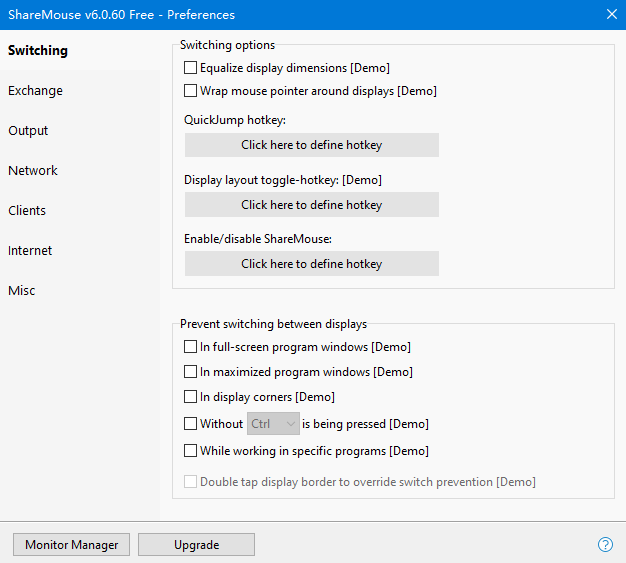626x563 pixels.
Task: Define the QuickJump hotkey
Action: point(311,145)
